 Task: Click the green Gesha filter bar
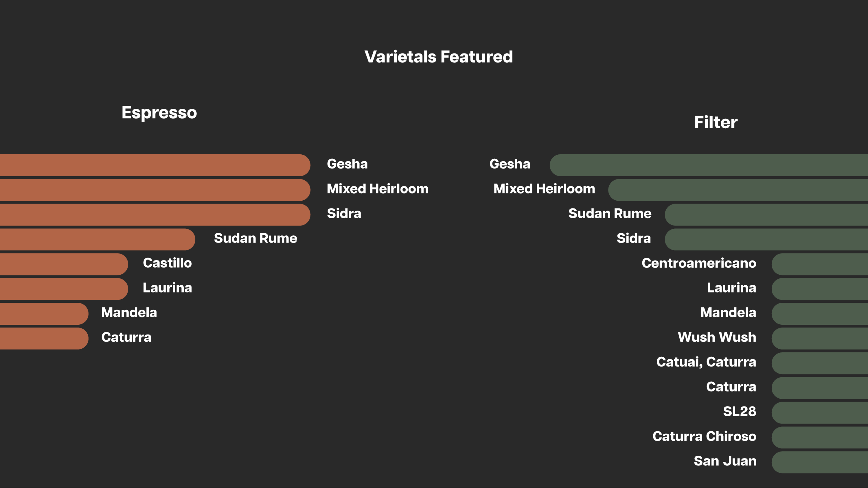coord(709,165)
